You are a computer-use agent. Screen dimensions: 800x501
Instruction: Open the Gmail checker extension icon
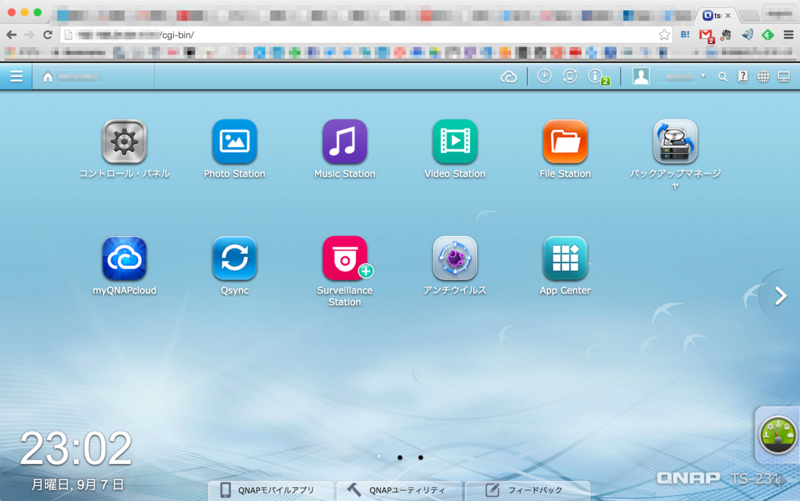coord(706,35)
